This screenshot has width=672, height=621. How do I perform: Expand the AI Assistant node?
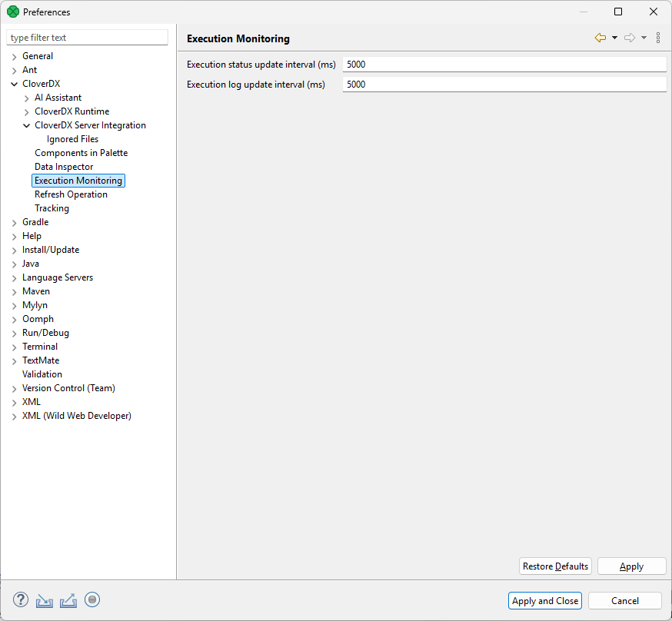click(27, 98)
